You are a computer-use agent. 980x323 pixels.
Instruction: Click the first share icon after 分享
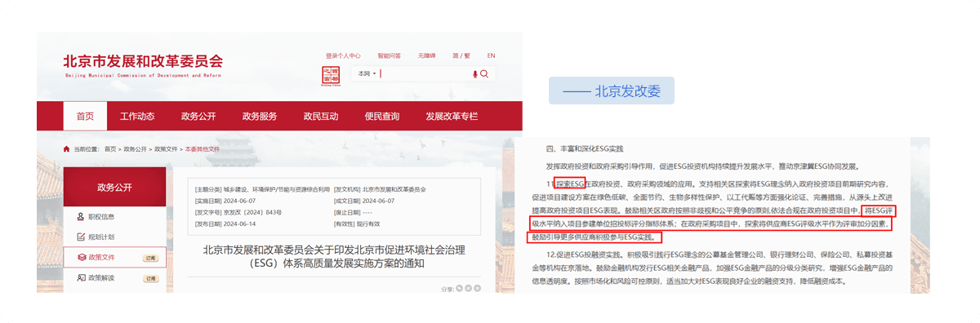(459, 287)
